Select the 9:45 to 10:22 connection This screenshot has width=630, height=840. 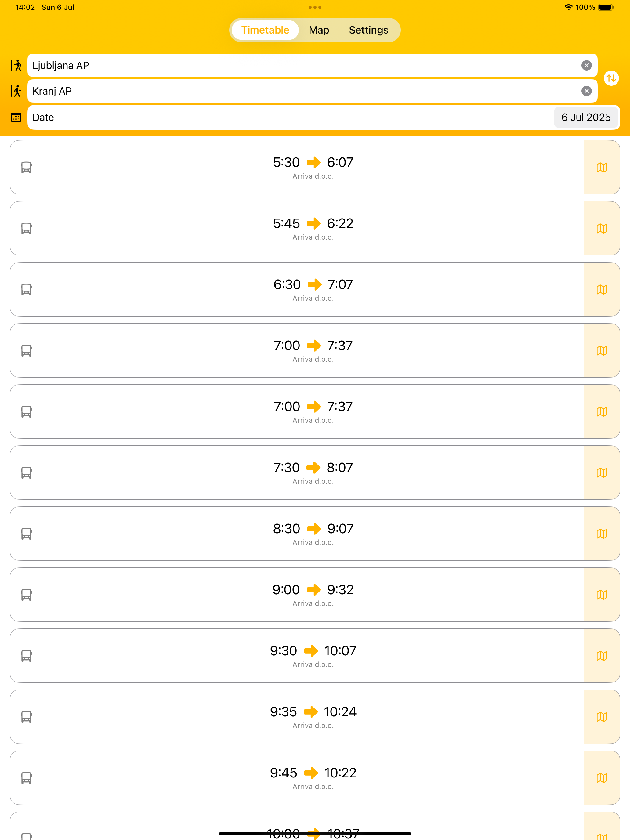[x=297, y=778]
